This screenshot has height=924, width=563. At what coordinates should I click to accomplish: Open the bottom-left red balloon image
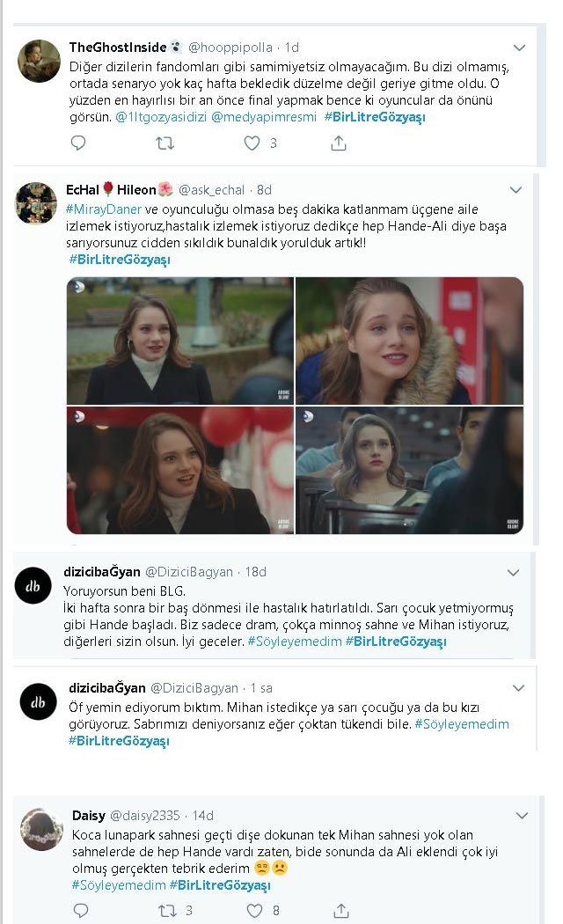coord(180,470)
